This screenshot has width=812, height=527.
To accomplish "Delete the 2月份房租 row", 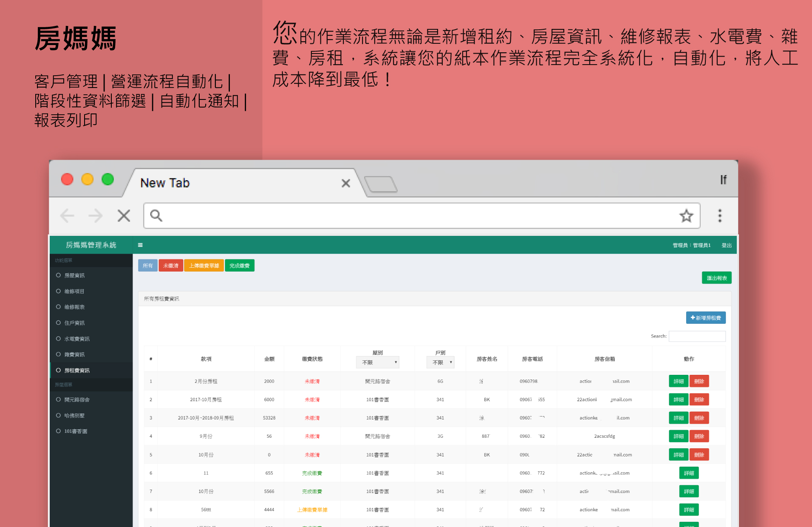I will pyautogui.click(x=699, y=381).
